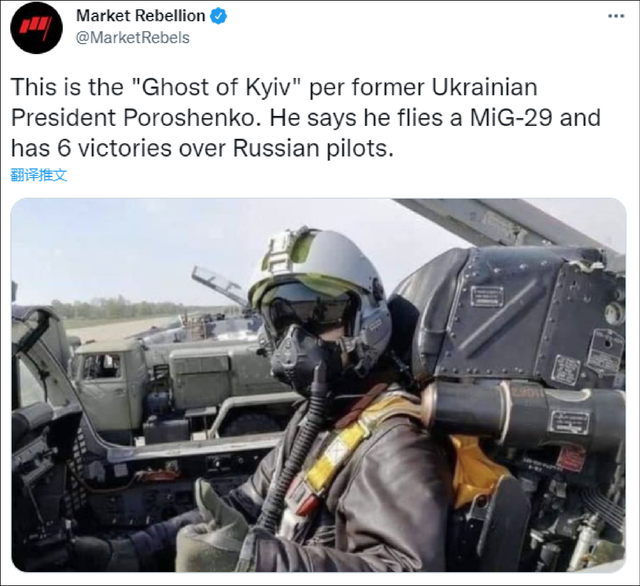Click the blue verified checkmark badge
Image resolution: width=640 pixels, height=586 pixels.
coord(218,16)
